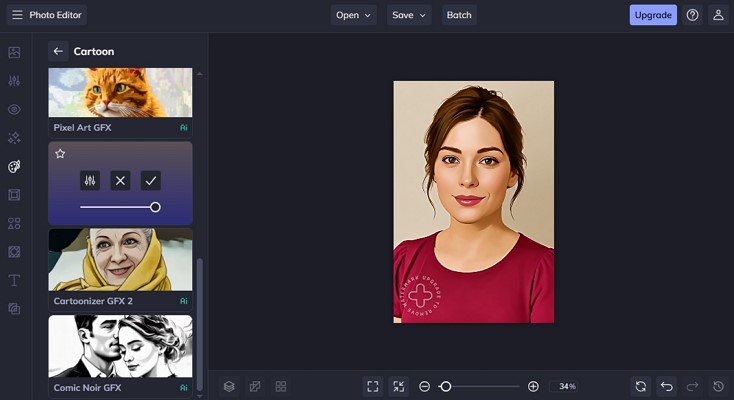The width and height of the screenshot is (734, 400).
Task: Open the help question mark icon
Action: (x=692, y=15)
